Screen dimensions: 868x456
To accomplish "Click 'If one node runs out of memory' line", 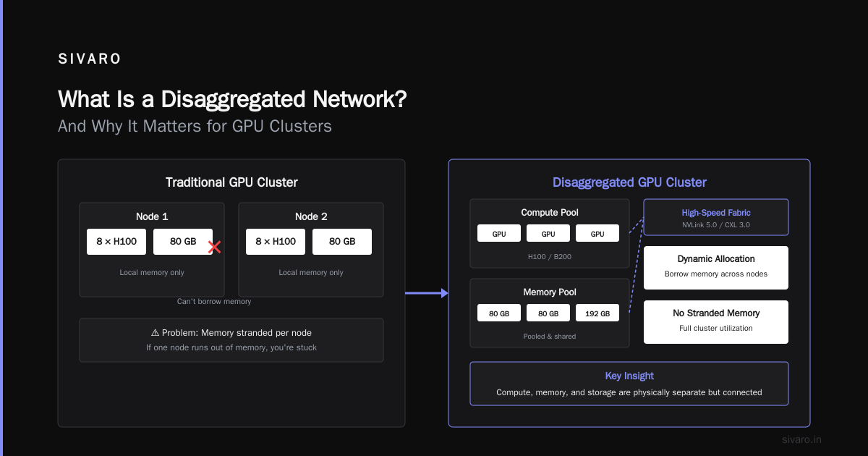I will click(231, 347).
